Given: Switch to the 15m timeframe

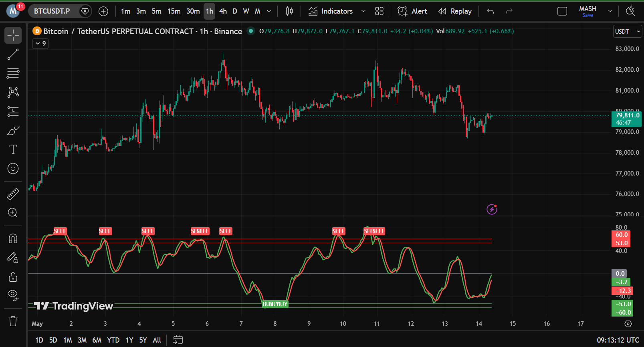Looking at the screenshot, I should coord(174,11).
